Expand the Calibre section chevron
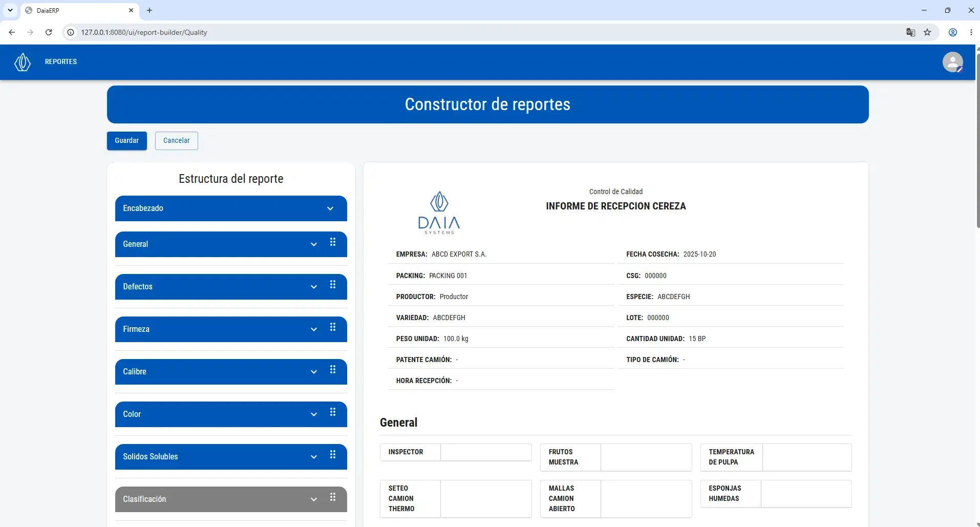Screen dimensions: 980x527 pyautogui.click(x=314, y=372)
